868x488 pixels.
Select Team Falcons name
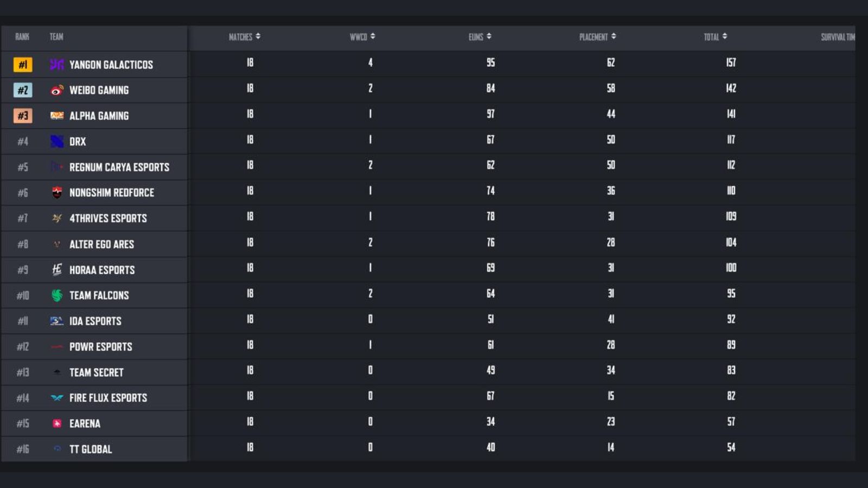click(x=99, y=295)
